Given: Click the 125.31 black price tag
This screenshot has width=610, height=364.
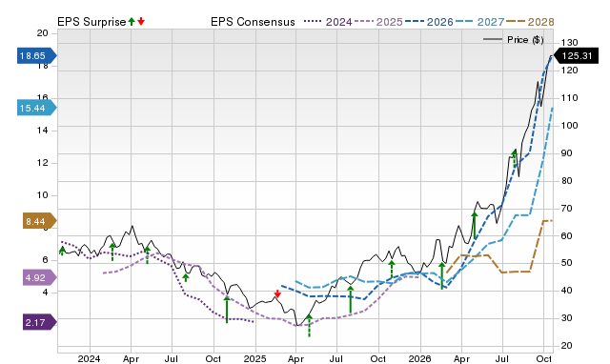Looking at the screenshot, I should click(576, 55).
